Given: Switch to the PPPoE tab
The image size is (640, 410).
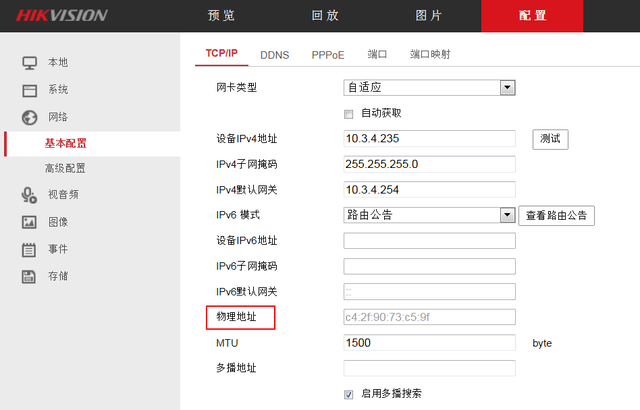Looking at the screenshot, I should coord(328,55).
